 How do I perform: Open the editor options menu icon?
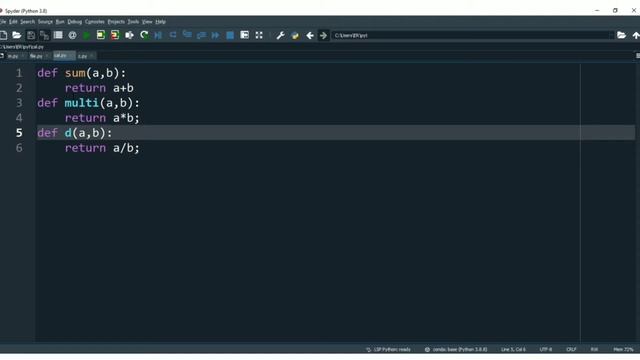click(638, 56)
